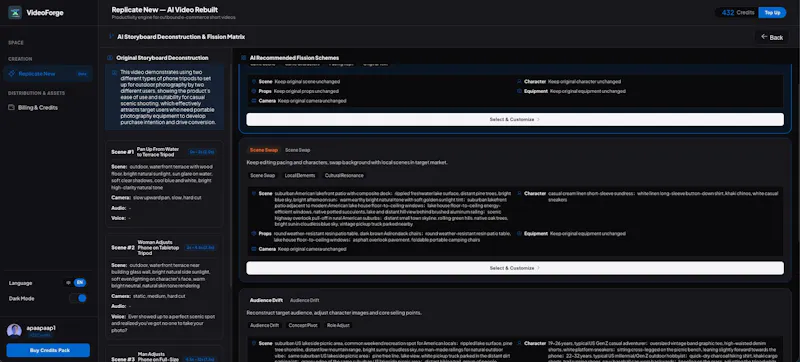Click Scene #2 timestamp badge
The width and height of the screenshot is (800, 362).
[x=201, y=247]
